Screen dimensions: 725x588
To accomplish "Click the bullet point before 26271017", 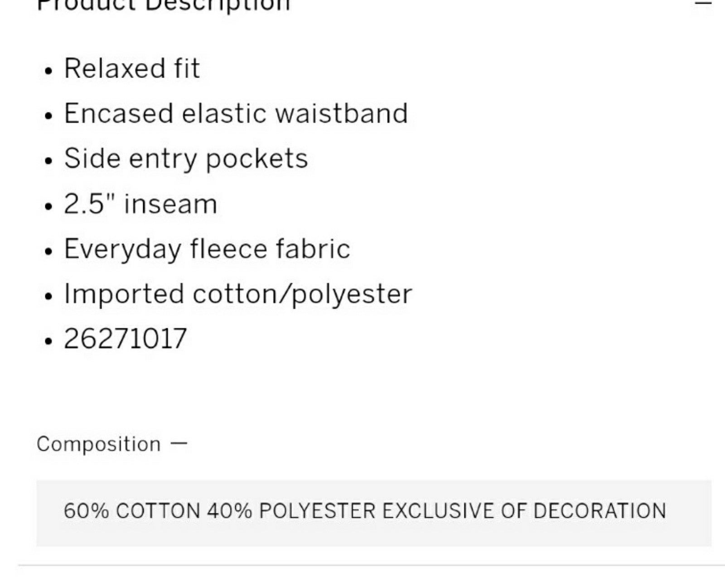I will coord(48,341).
